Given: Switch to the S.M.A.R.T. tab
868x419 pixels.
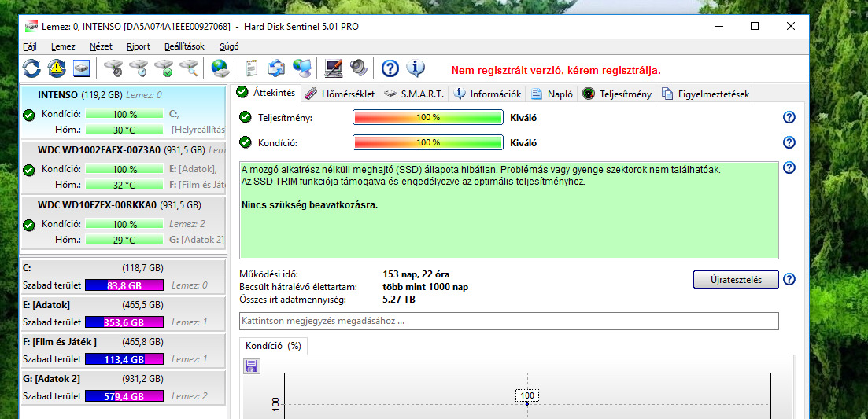Looking at the screenshot, I should (413, 94).
